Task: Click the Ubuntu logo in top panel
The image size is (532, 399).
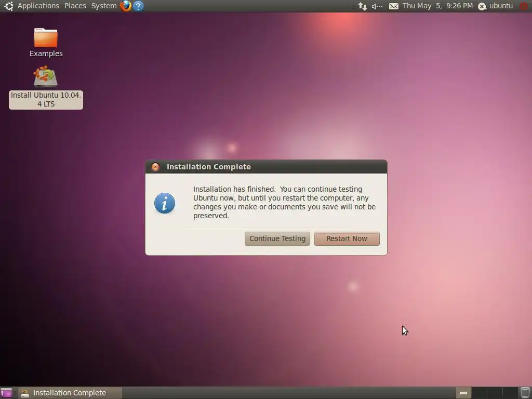Action: click(8, 6)
